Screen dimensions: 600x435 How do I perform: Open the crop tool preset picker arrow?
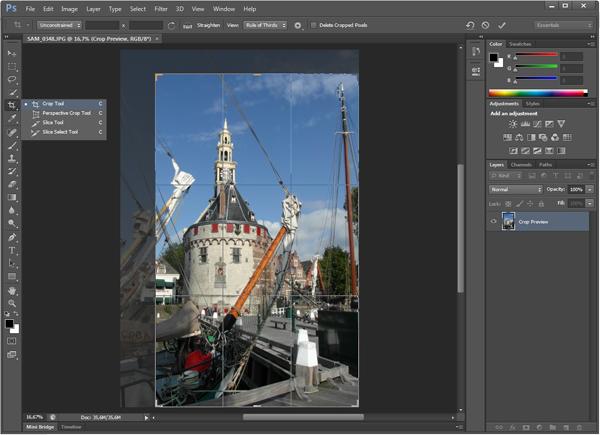[x=28, y=25]
